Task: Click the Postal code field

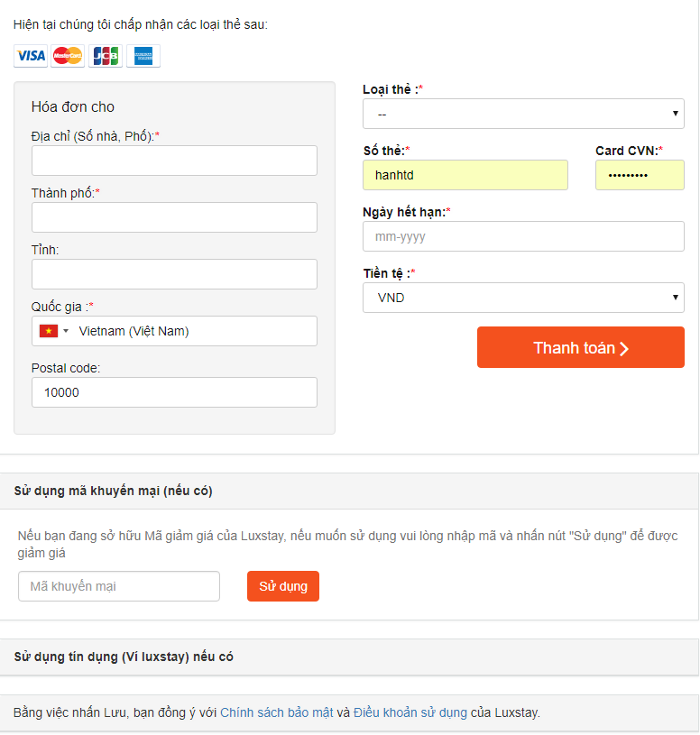Action: [x=174, y=392]
